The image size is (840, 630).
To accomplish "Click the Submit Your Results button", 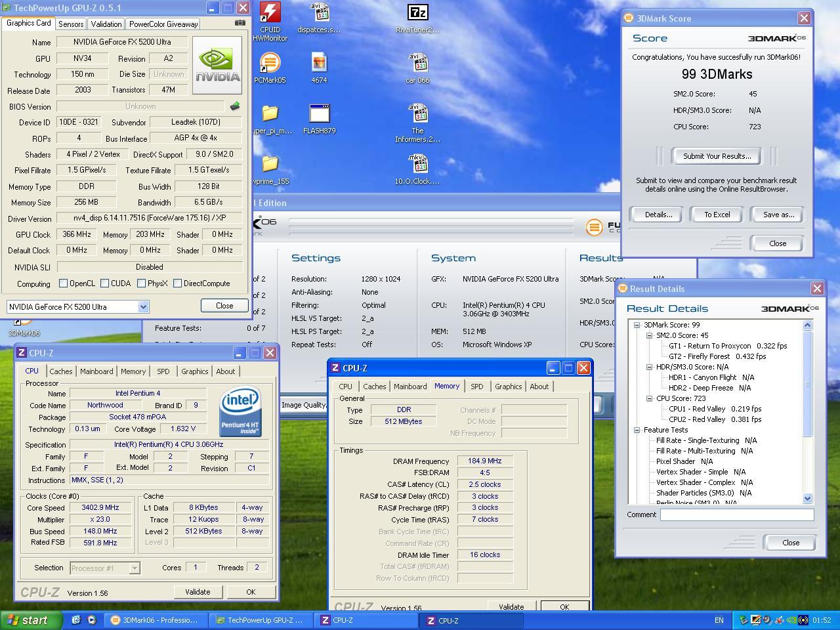I will 717,156.
